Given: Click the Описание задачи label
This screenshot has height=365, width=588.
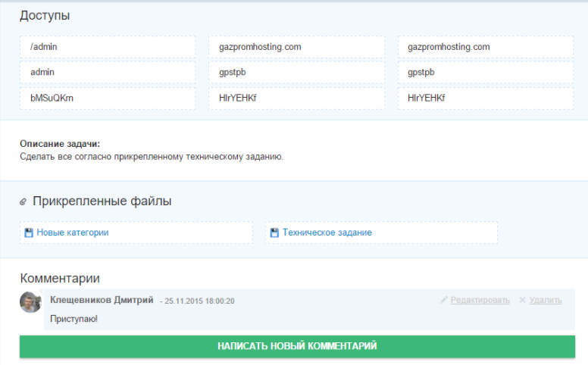Looking at the screenshot, I should [x=60, y=144].
